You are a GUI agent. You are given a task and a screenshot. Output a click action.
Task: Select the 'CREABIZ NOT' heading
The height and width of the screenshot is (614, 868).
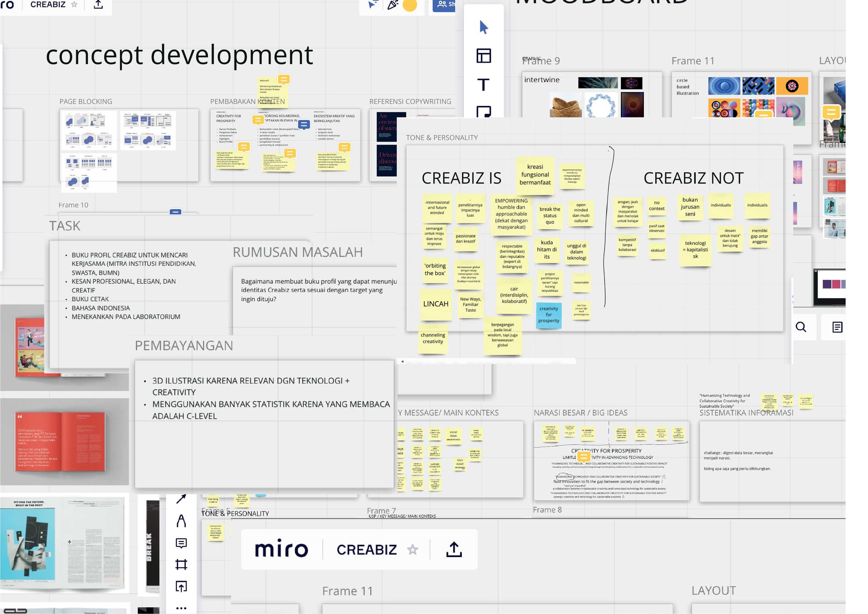pyautogui.click(x=693, y=178)
